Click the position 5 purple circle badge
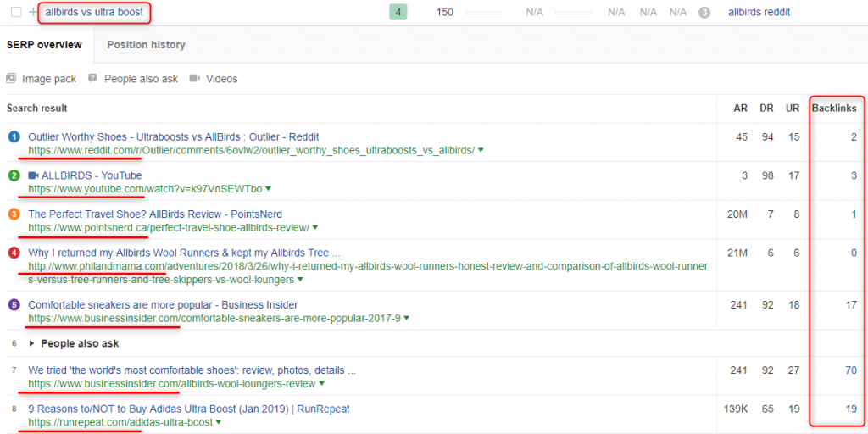 [14, 305]
